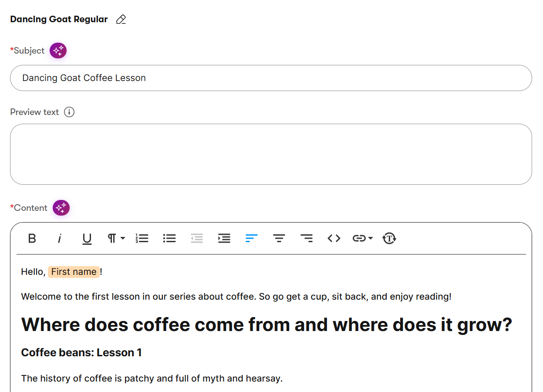Viewport: 543px width, 392px height.
Task: Click the pencil edit icon beside Dancing Goat Regular
Action: [x=121, y=20]
